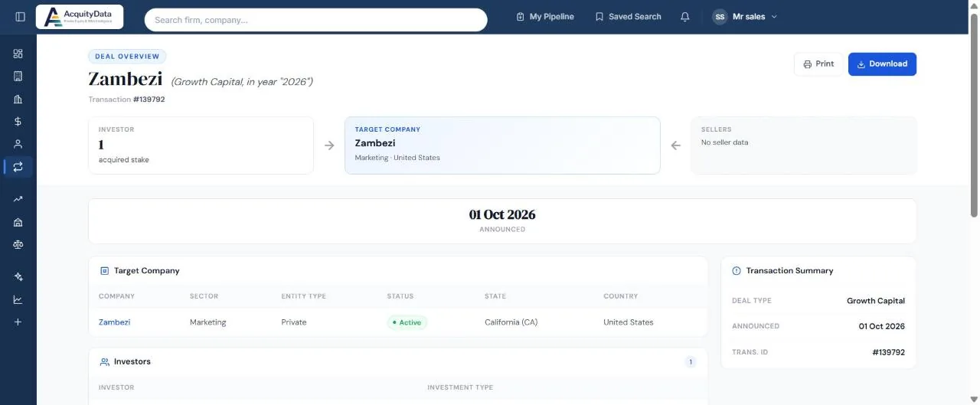
Task: Click the Target Company Zambezi card
Action: [502, 145]
